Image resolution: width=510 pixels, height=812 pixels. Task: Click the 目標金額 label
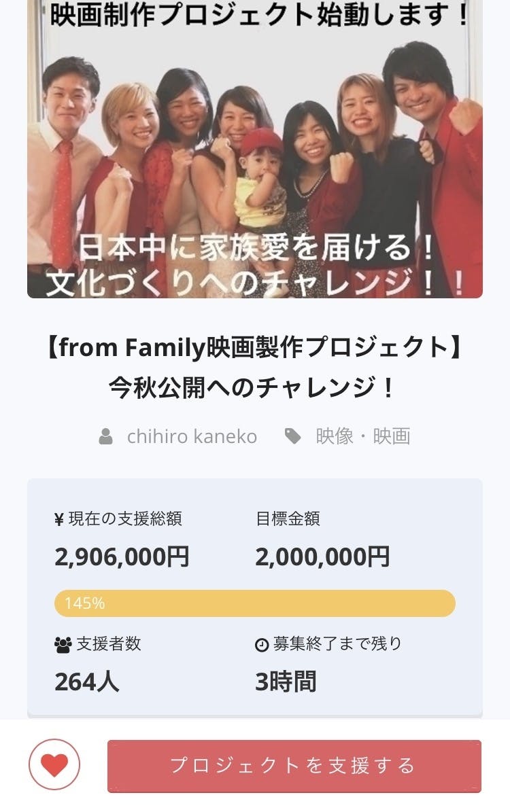click(288, 519)
